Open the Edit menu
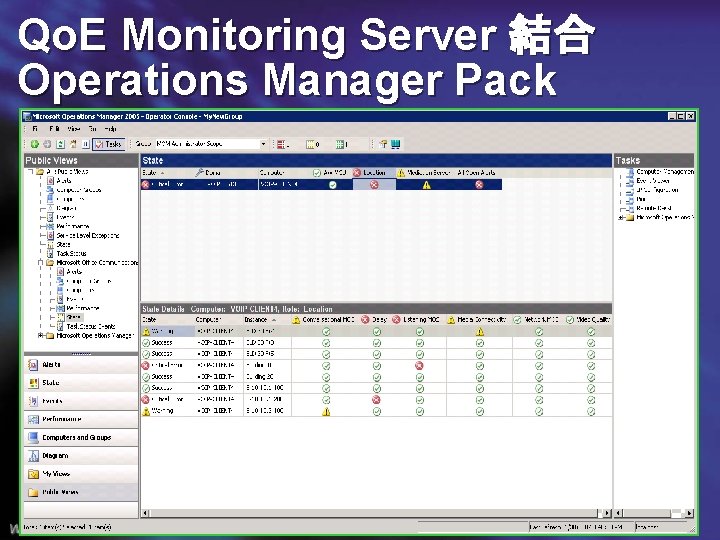This screenshot has width=720, height=540. pyautogui.click(x=54, y=129)
